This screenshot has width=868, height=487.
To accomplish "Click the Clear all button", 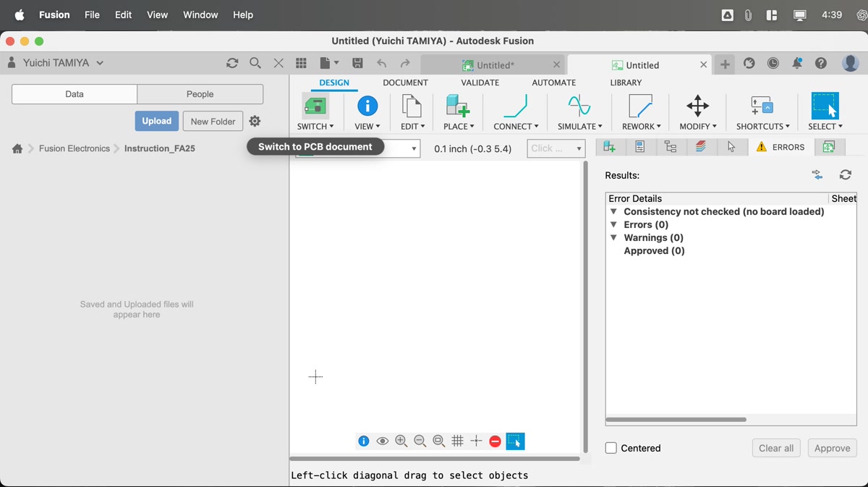I will pyautogui.click(x=777, y=448).
